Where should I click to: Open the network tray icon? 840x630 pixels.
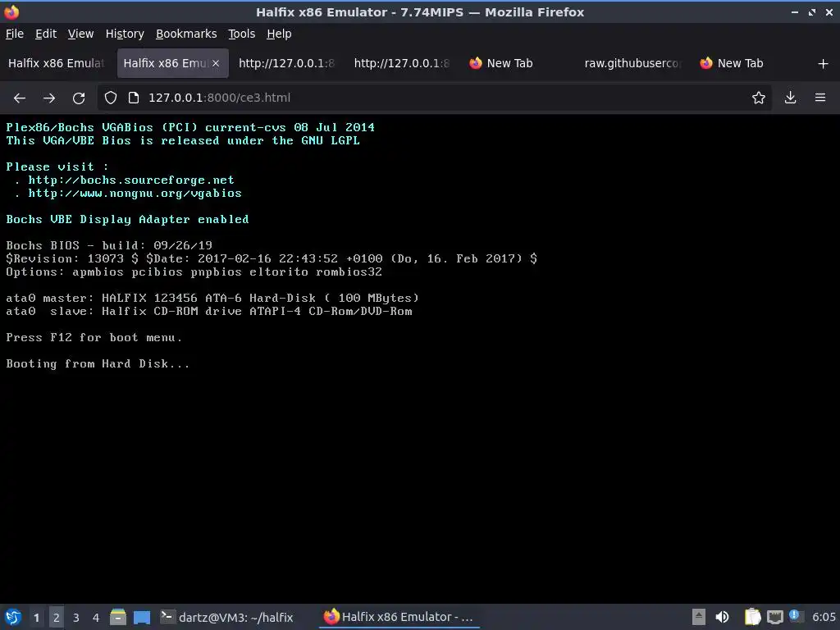click(x=775, y=618)
